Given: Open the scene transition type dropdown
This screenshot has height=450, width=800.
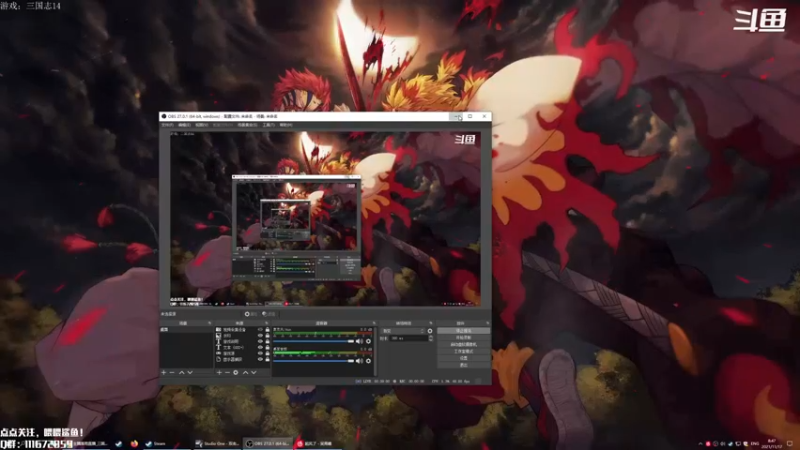Looking at the screenshot, I should point(403,331).
